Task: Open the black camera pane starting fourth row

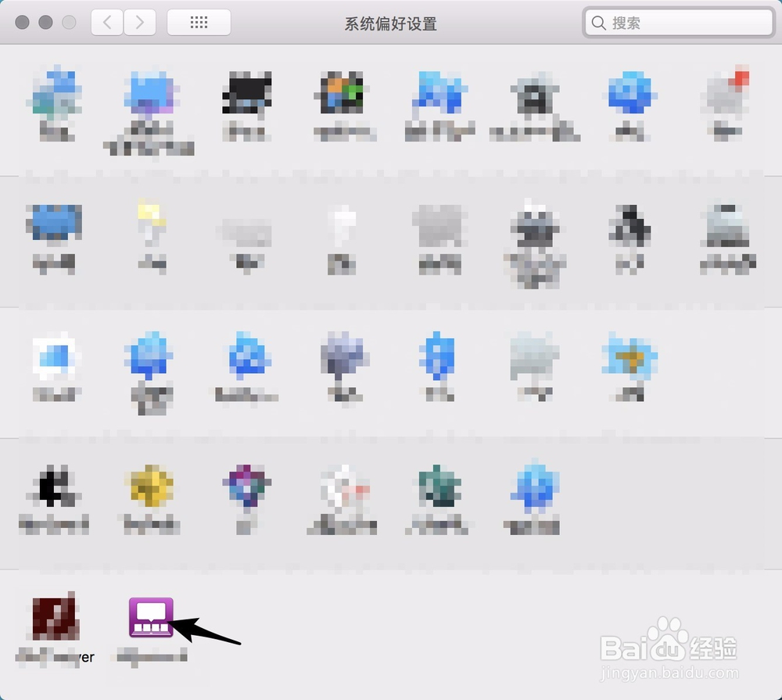Action: point(53,489)
